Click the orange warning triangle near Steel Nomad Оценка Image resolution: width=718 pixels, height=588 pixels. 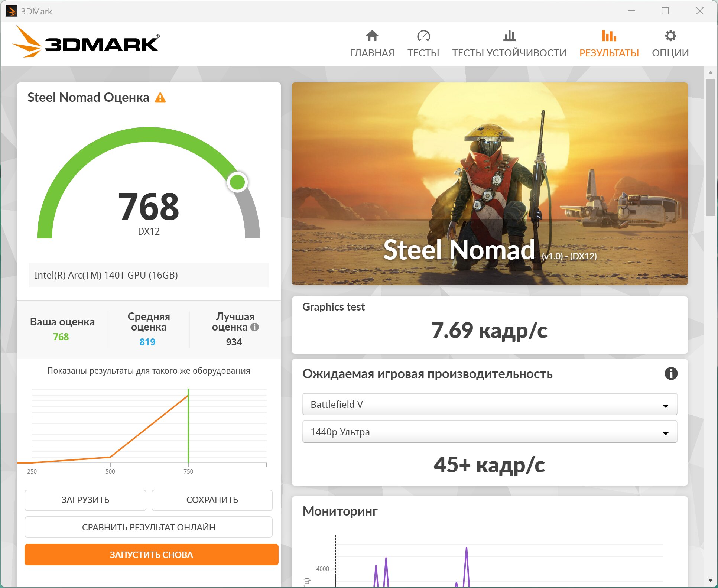tap(160, 98)
